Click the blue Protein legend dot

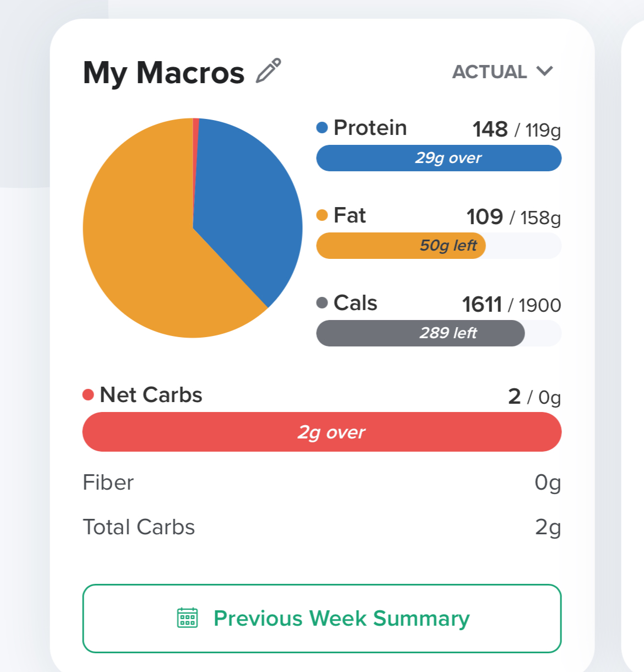[322, 128]
